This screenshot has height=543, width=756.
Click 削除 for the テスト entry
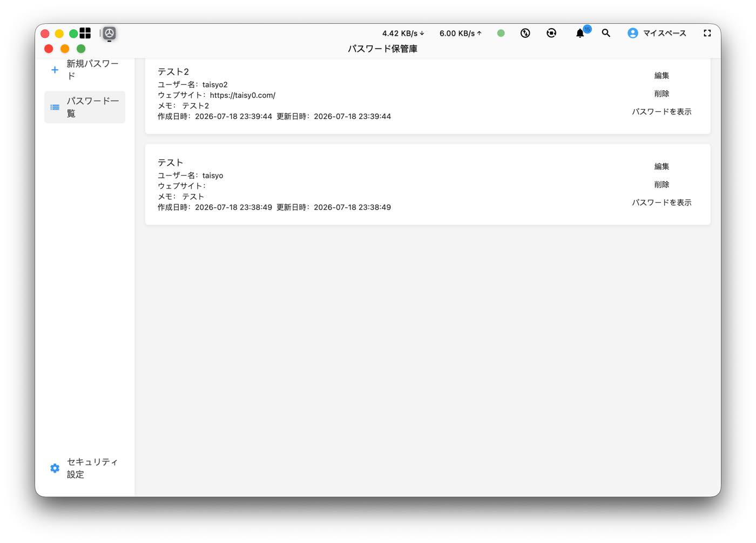[x=661, y=184]
